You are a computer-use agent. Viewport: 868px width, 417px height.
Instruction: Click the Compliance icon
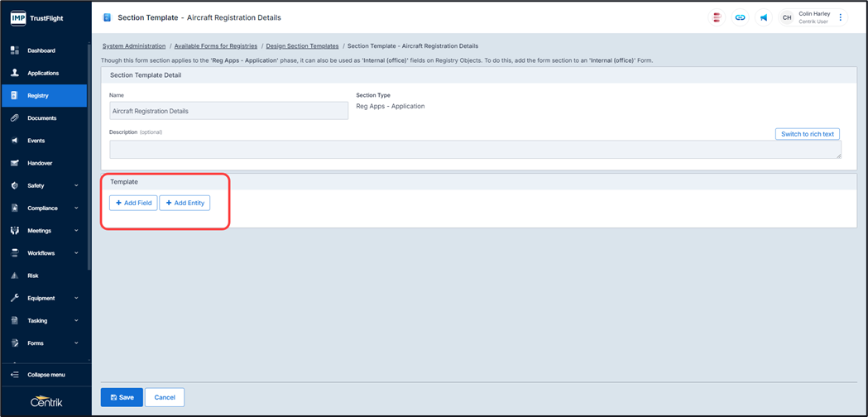15,208
